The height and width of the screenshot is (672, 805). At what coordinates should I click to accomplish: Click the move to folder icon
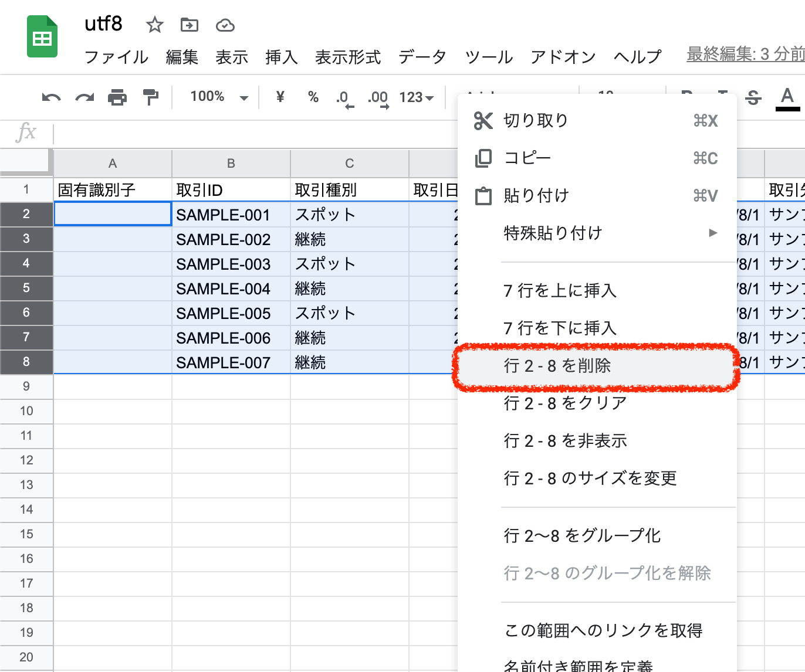pyautogui.click(x=189, y=25)
